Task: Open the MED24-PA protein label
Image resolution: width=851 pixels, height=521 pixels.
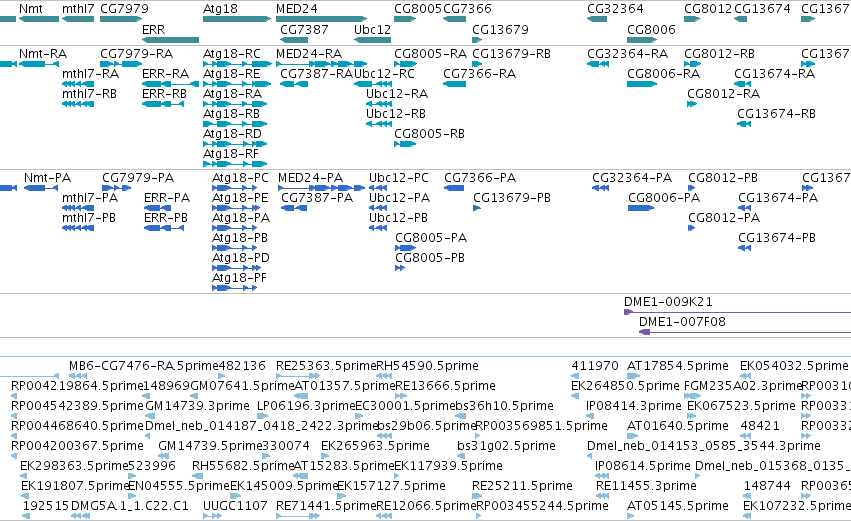Action: 310,178
